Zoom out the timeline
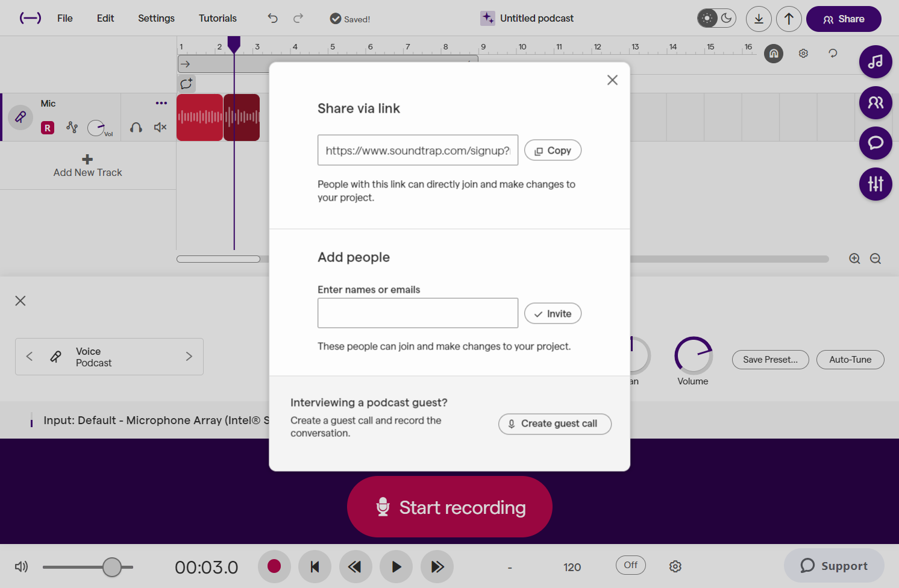 click(x=876, y=258)
